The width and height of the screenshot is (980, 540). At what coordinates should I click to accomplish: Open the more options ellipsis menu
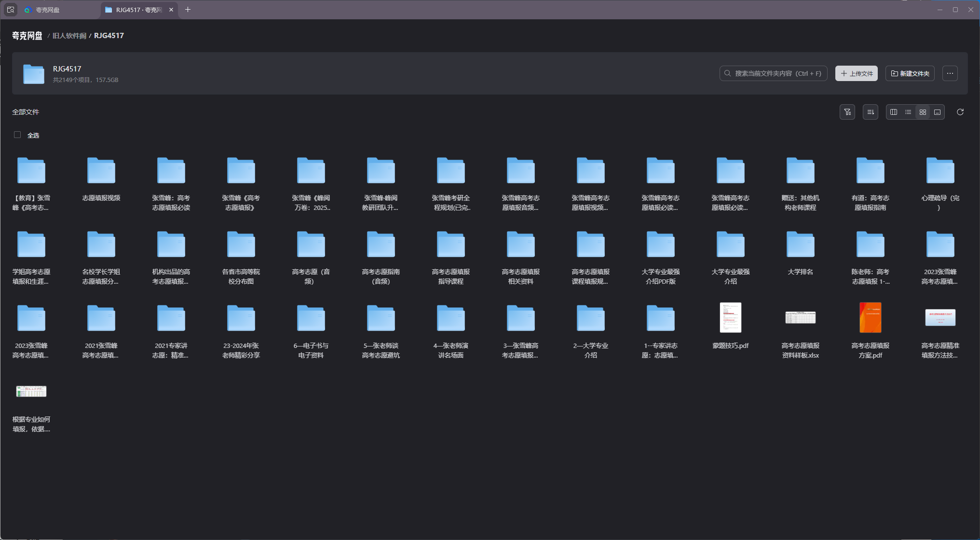tap(950, 73)
